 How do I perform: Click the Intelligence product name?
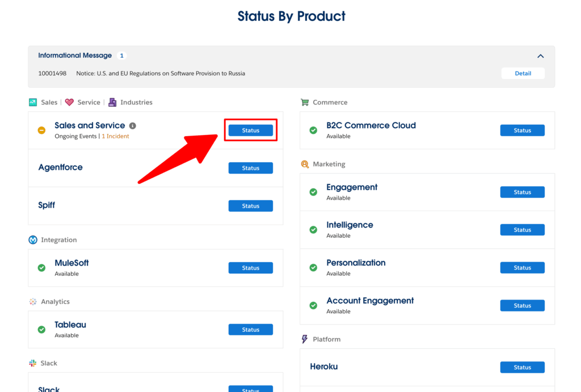(x=350, y=225)
